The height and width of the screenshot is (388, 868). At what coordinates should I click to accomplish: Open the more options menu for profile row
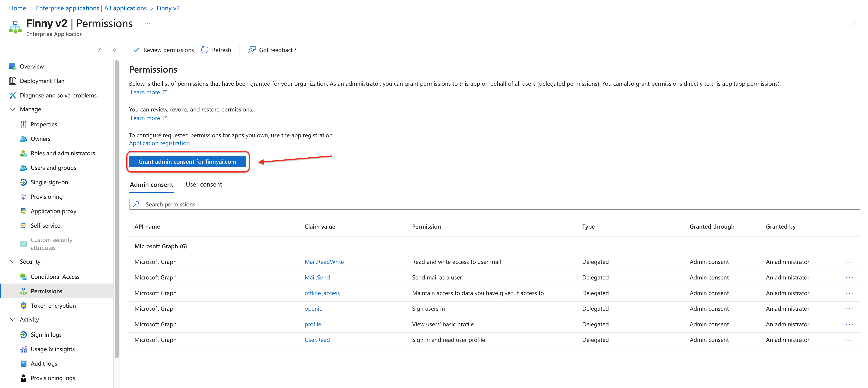point(849,324)
